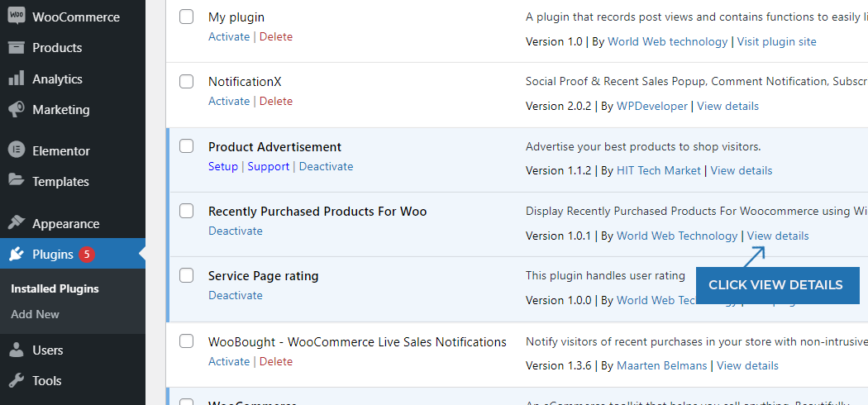The height and width of the screenshot is (405, 868).
Task: Choose Add New under Plugins
Action: coord(35,314)
